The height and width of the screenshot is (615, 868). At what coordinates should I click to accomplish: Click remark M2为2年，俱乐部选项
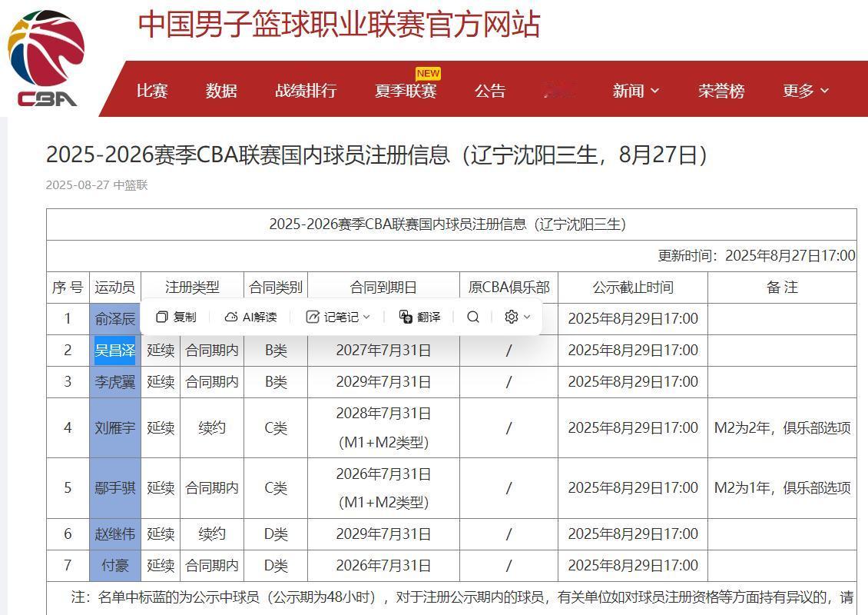tap(782, 427)
